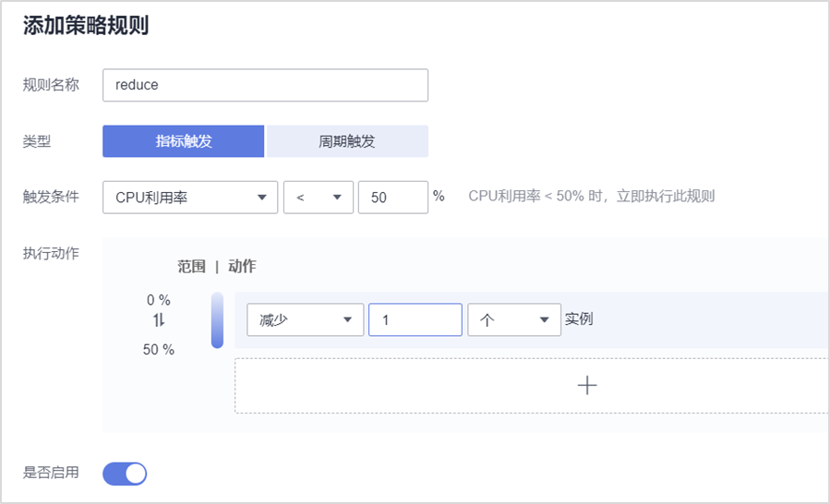Viewport: 830px width, 504px height.
Task: Select the 指标触发 type tab
Action: (184, 141)
